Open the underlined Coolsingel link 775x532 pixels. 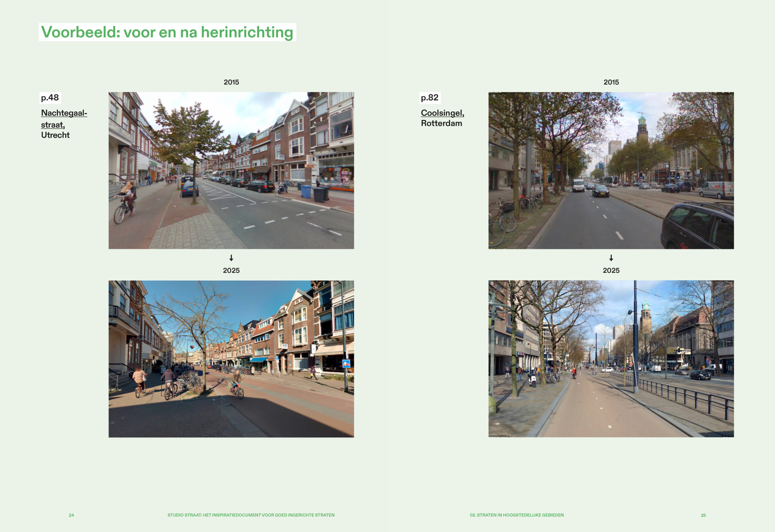(x=442, y=113)
